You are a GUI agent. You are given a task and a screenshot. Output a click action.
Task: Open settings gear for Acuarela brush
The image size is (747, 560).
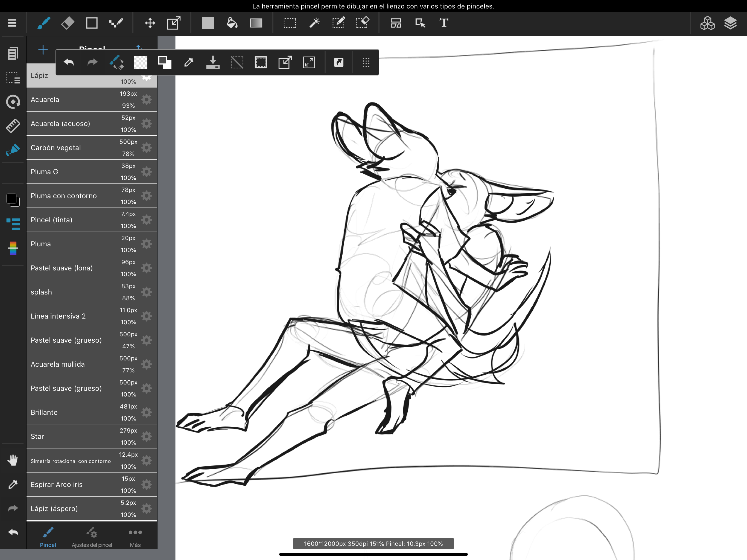pos(146,100)
